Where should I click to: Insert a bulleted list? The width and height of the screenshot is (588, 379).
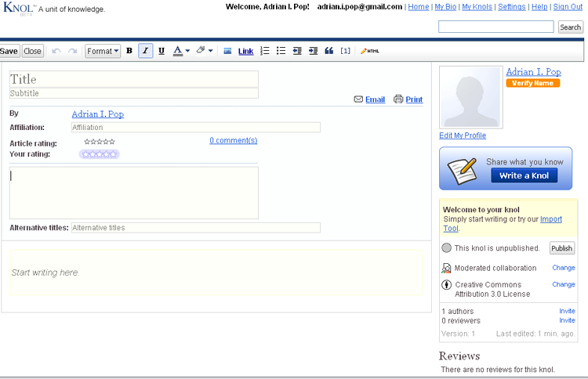click(x=281, y=51)
